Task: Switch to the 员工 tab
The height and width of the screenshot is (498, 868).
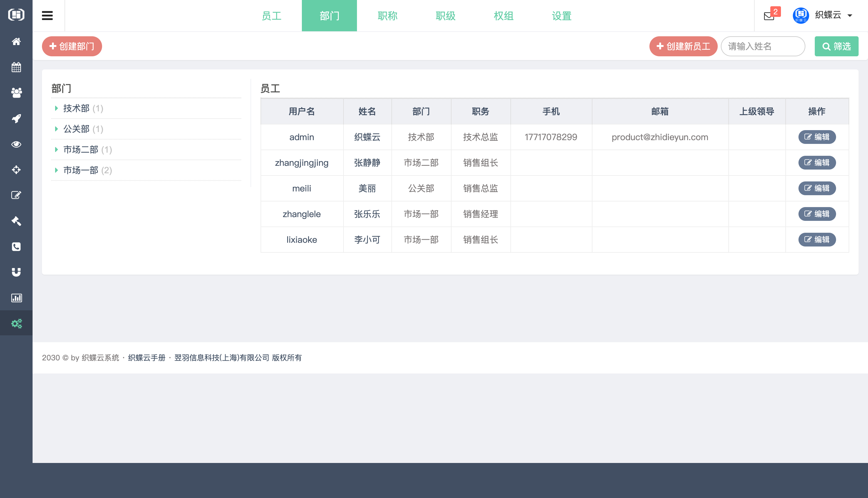Action: tap(271, 15)
